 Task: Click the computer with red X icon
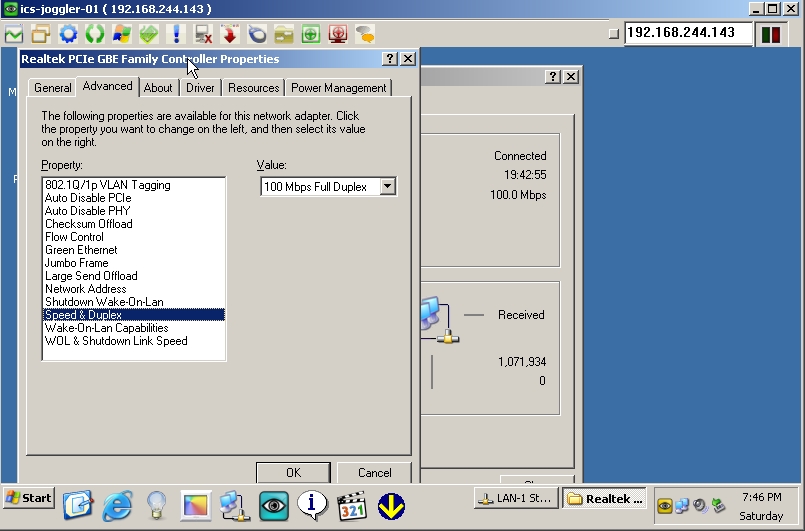coord(203,34)
